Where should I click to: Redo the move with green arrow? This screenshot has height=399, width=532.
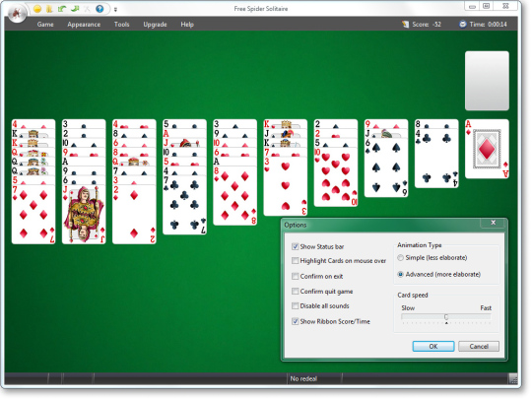pos(75,9)
